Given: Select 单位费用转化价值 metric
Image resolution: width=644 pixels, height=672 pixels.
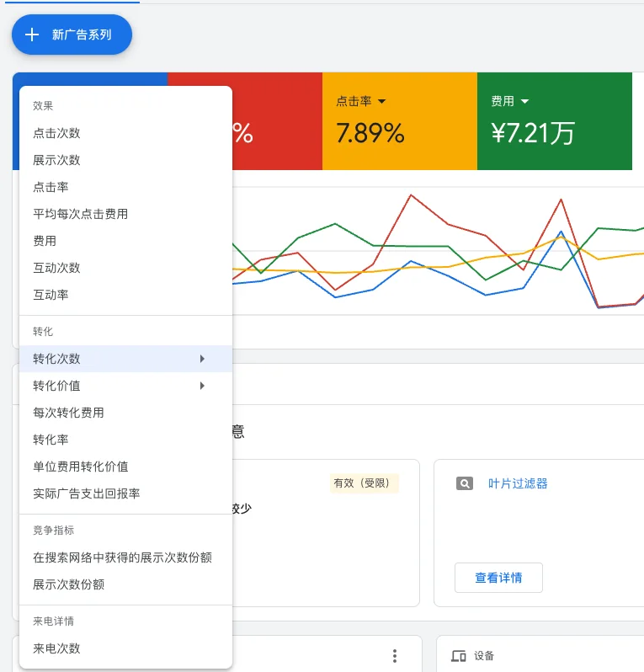Looking at the screenshot, I should 125,467.
